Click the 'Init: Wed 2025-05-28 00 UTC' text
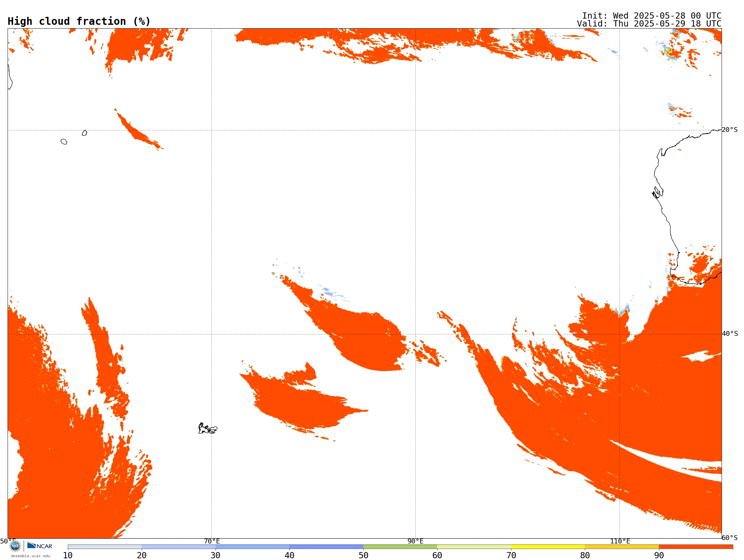Image resolution: width=744 pixels, height=560 pixels. click(652, 16)
